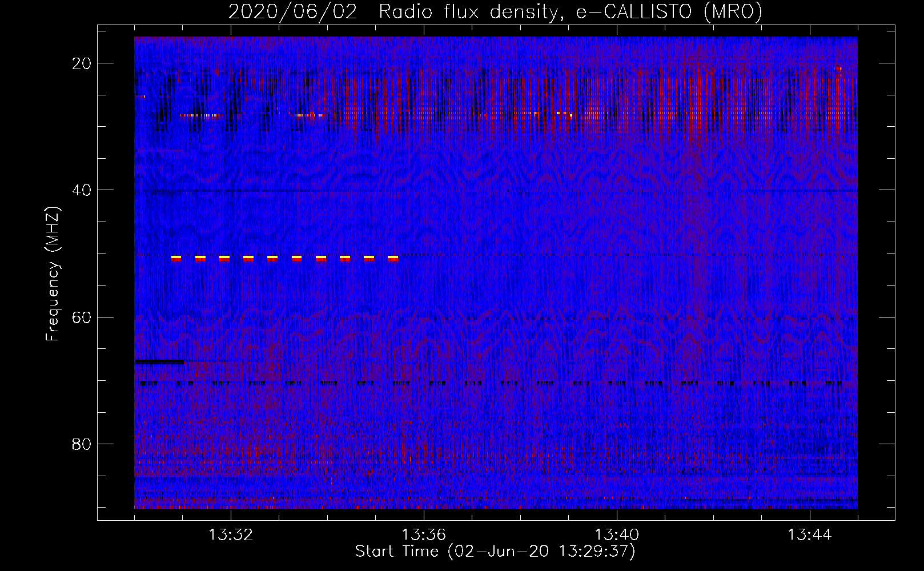The width and height of the screenshot is (924, 571).
Task: Click the 20 MHz frequency tick label
Action: coord(82,63)
